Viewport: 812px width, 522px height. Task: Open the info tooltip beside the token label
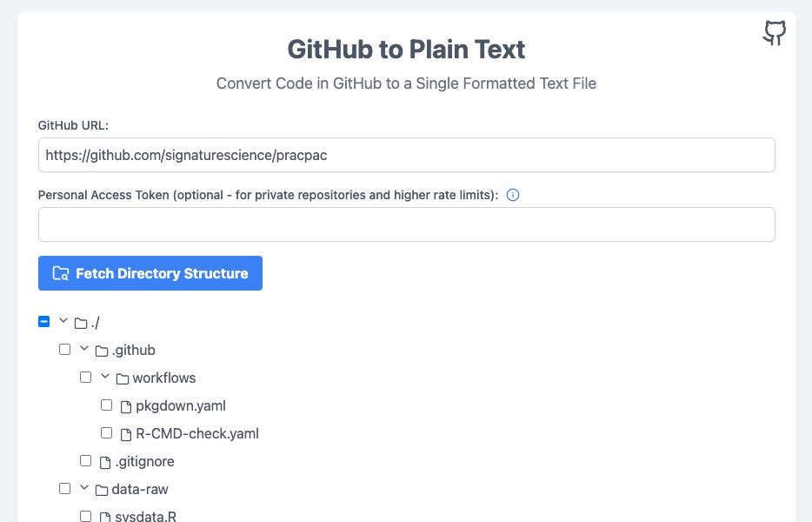click(x=513, y=195)
